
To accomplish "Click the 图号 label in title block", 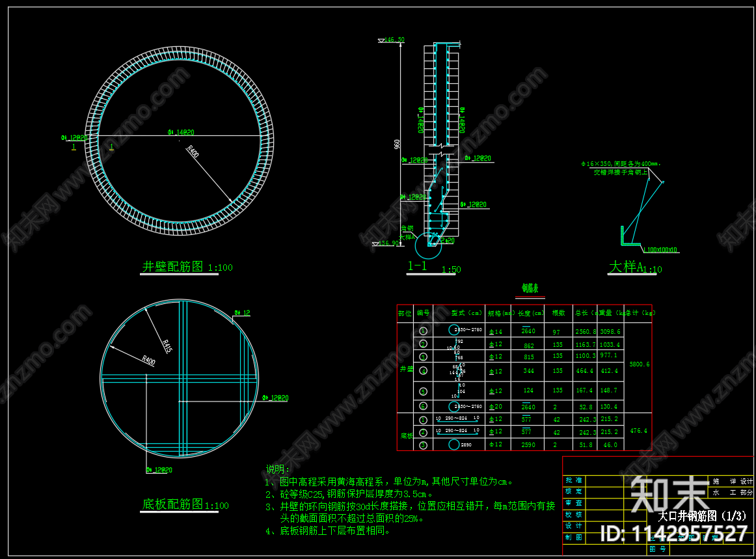I will [x=658, y=549].
